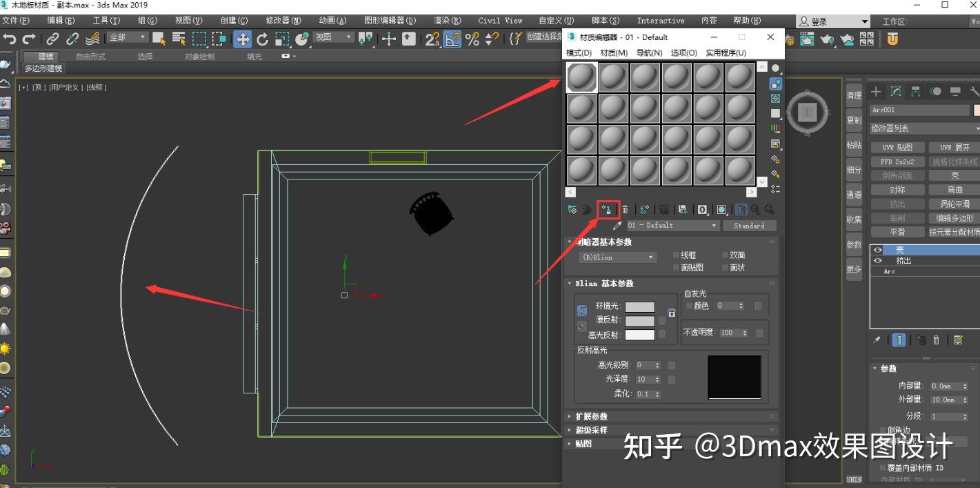Click the Standard material type button
The image size is (980, 488).
click(x=750, y=225)
